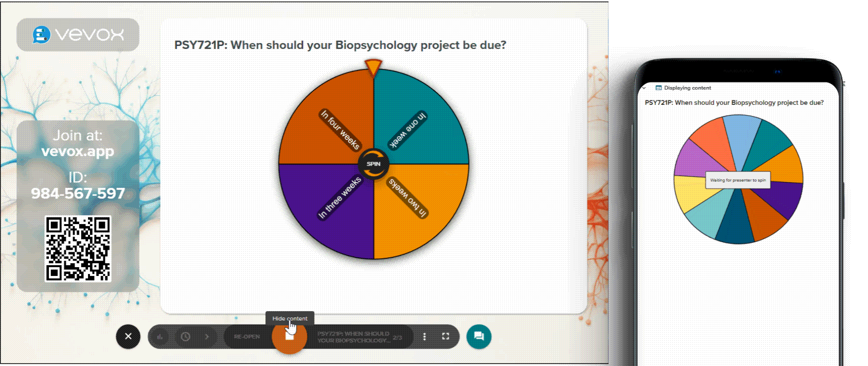Viewport: 868px width, 366px height.
Task: Click the 2/3 slide counter in toolbar
Action: [x=397, y=337]
